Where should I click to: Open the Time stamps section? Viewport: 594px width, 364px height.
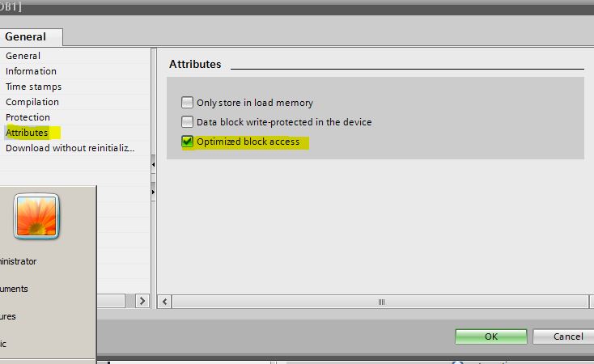tap(33, 87)
